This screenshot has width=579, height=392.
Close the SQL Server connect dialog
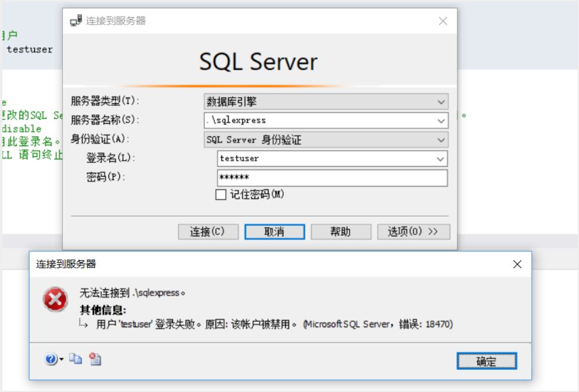[x=443, y=21]
